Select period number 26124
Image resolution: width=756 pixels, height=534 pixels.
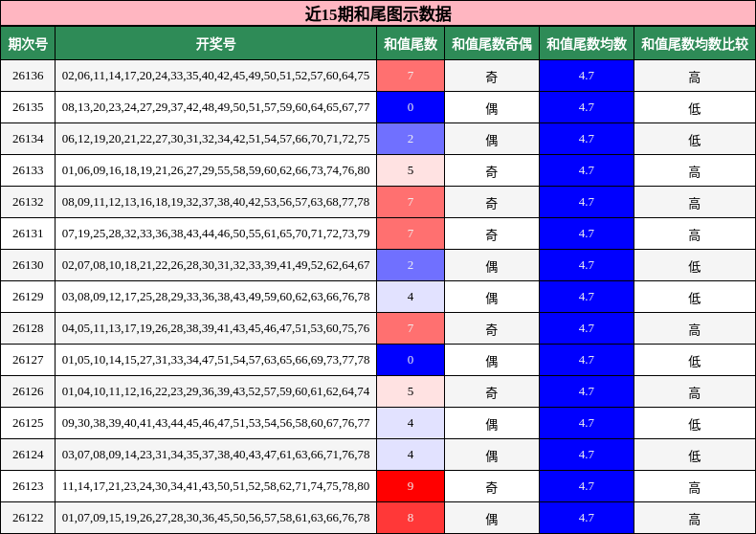pyautogui.click(x=28, y=455)
